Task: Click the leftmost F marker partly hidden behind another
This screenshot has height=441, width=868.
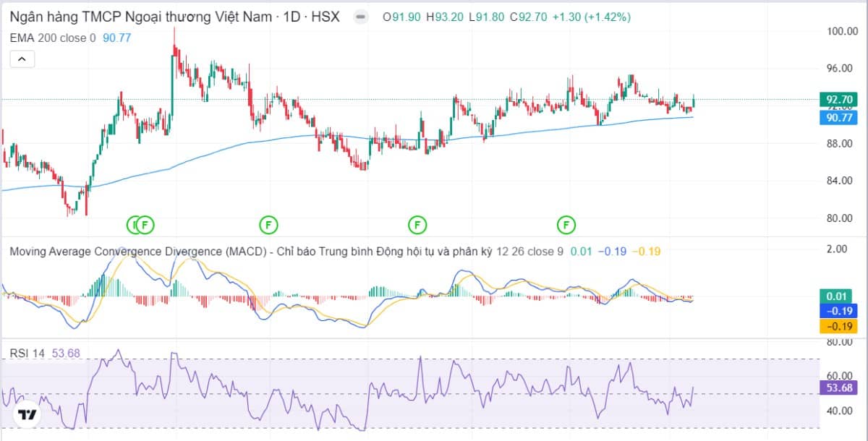Action: pos(132,225)
